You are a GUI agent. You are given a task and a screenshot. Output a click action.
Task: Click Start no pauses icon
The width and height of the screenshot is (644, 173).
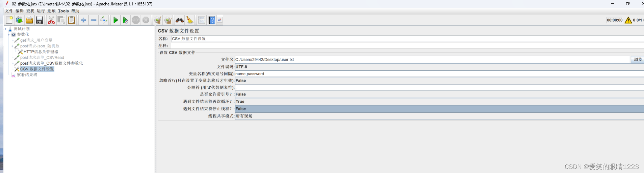(126, 20)
